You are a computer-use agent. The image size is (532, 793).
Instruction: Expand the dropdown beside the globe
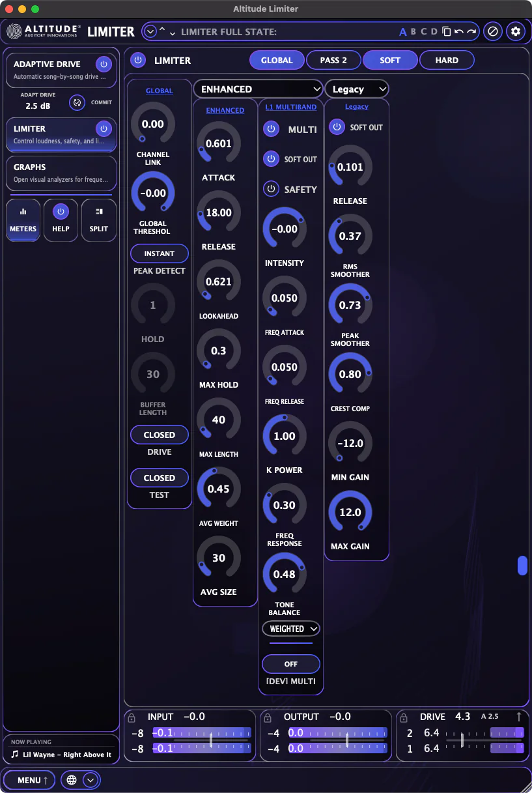coord(91,780)
